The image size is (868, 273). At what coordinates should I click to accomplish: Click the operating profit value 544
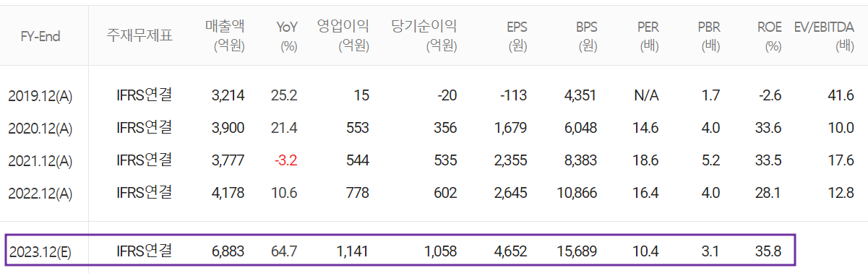[358, 160]
